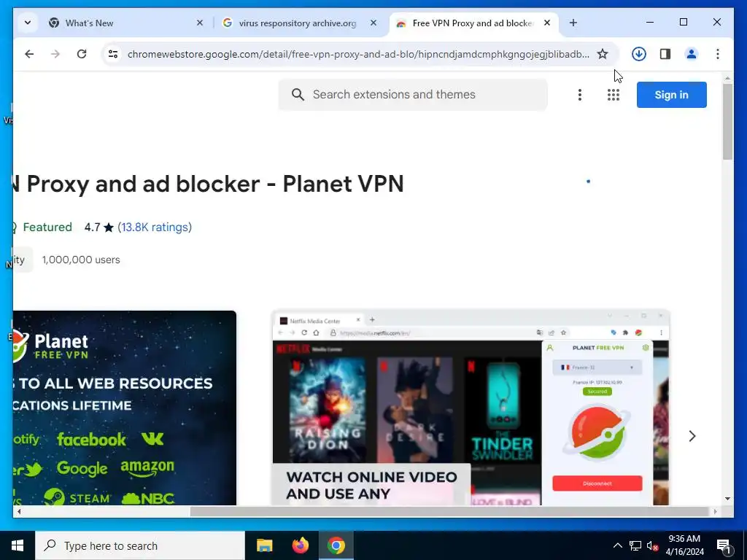747x560 pixels.
Task: Open a new browser tab
Action: [x=573, y=23]
